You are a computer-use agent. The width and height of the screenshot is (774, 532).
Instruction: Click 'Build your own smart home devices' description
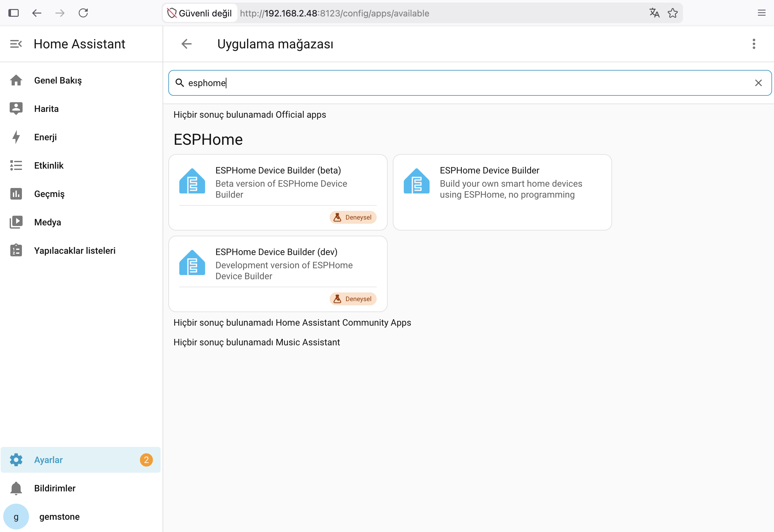[511, 189]
